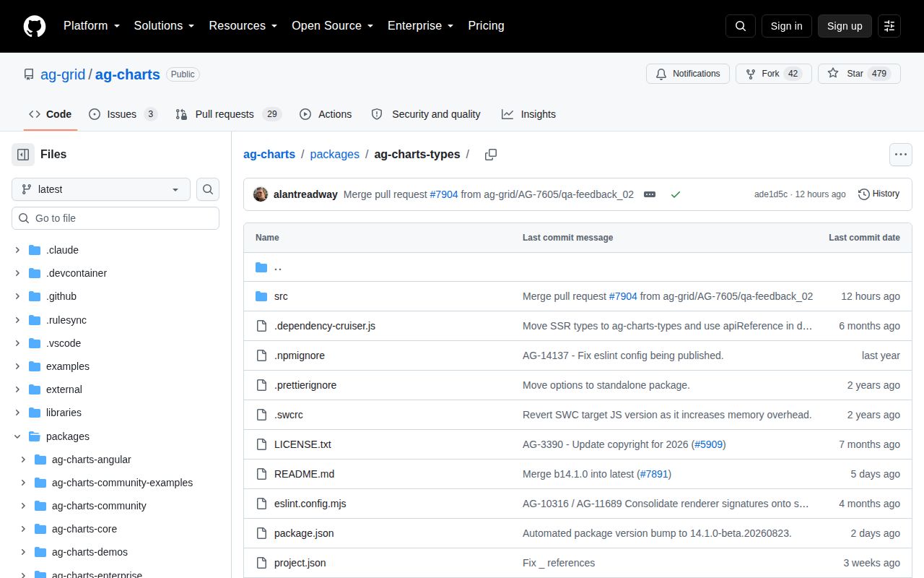
Task: Expand the ag-charts-angular folder chevron
Action: click(23, 460)
